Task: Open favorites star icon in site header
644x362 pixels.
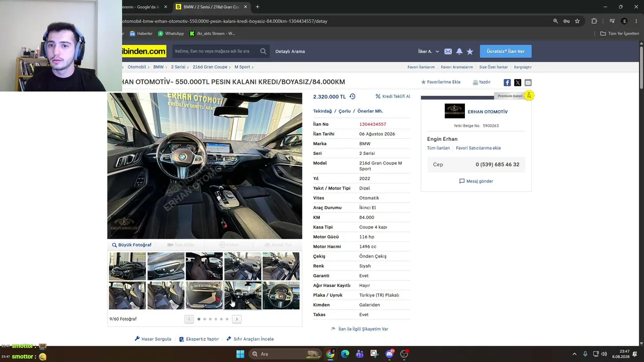Action: click(x=470, y=51)
